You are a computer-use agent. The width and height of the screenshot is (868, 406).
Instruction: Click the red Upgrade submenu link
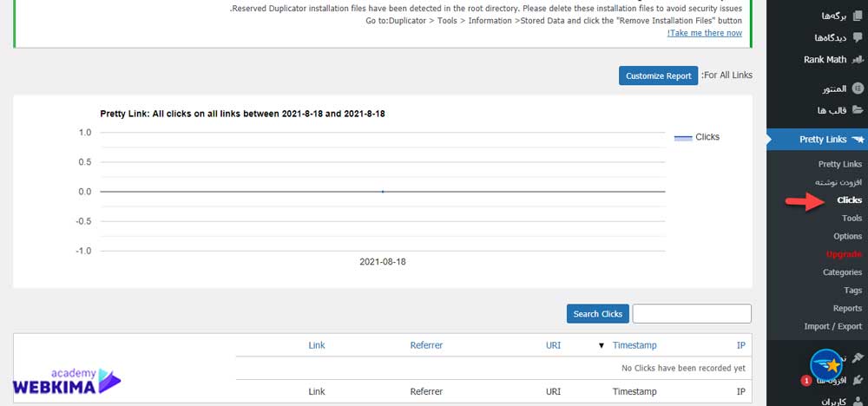pyautogui.click(x=844, y=254)
